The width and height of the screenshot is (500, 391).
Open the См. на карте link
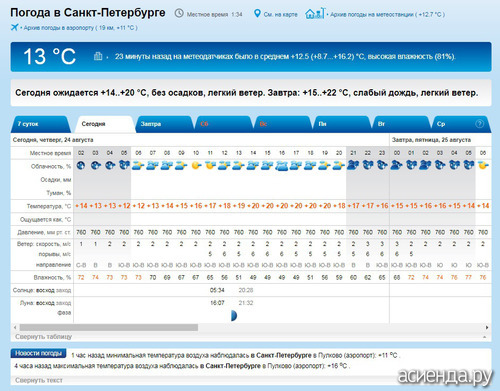[x=280, y=14]
